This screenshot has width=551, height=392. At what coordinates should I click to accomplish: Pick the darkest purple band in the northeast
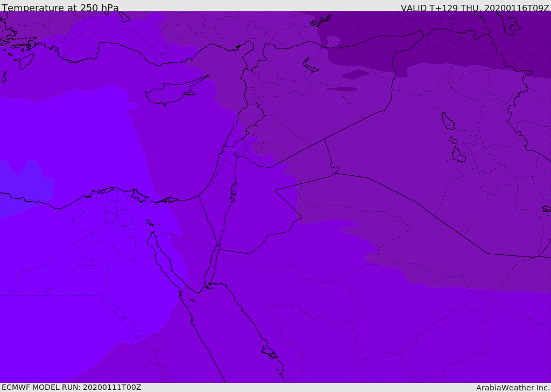point(439,39)
